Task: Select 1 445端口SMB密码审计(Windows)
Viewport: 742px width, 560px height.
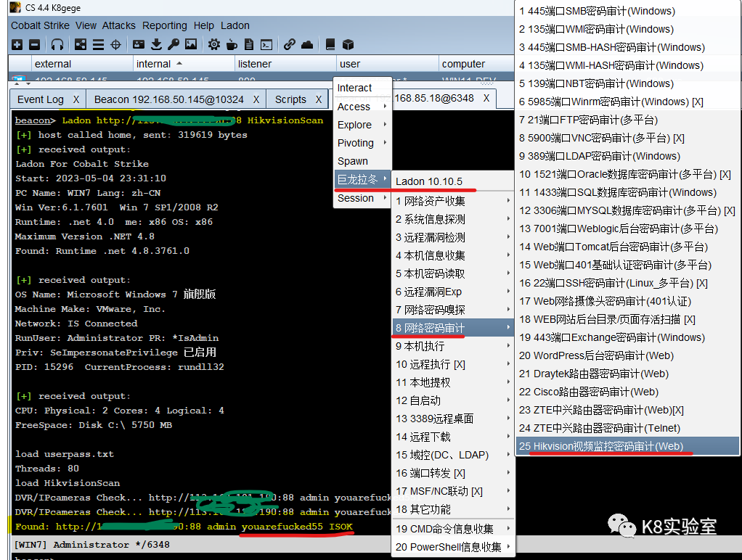Action: [627, 11]
